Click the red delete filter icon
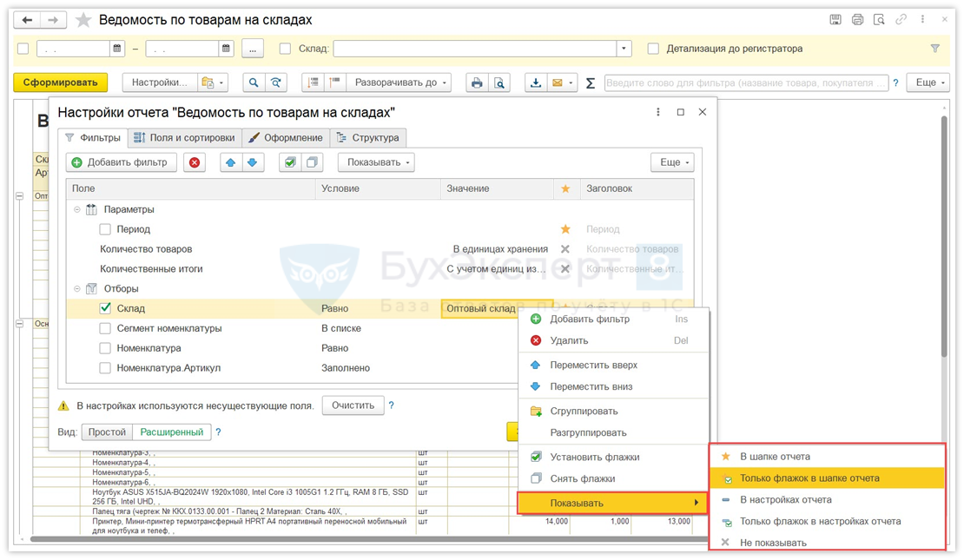Screen dimensions: 964x560 tap(195, 162)
